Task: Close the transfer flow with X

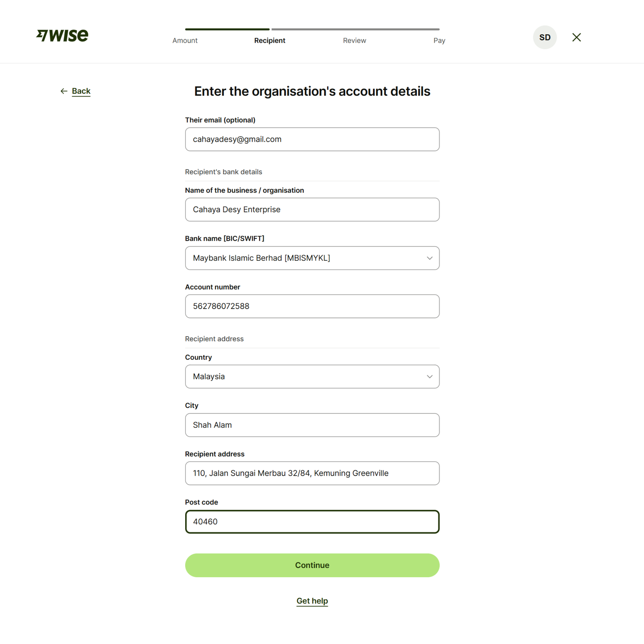Action: click(x=576, y=37)
